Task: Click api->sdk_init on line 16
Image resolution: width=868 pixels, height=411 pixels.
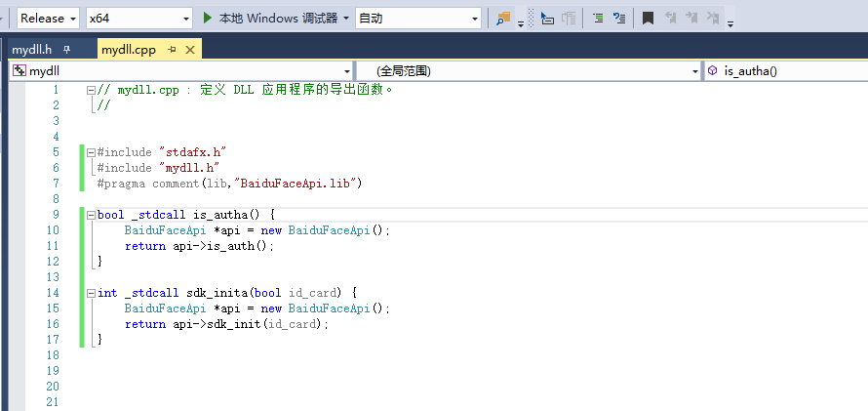Action: pyautogui.click(x=217, y=324)
